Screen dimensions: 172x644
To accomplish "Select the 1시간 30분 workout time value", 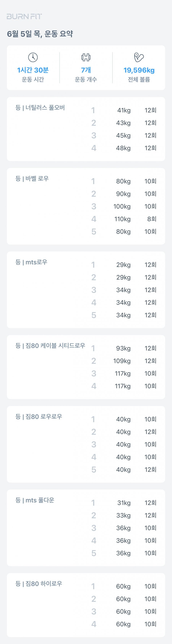I will [x=33, y=70].
